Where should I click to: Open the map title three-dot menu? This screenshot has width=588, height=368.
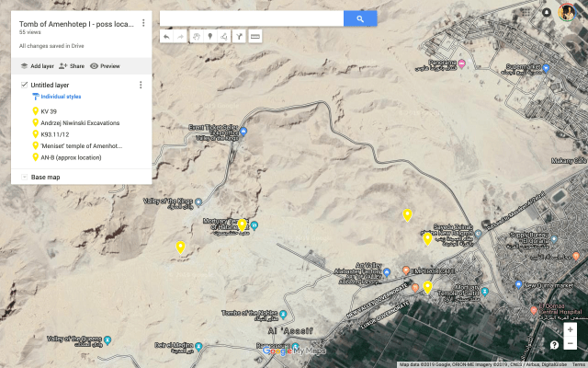(143, 23)
